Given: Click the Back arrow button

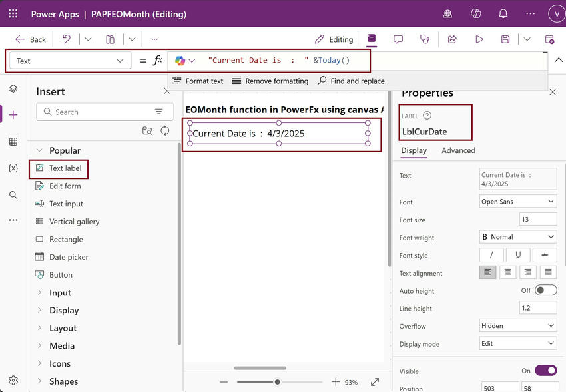Looking at the screenshot, I should [31, 39].
